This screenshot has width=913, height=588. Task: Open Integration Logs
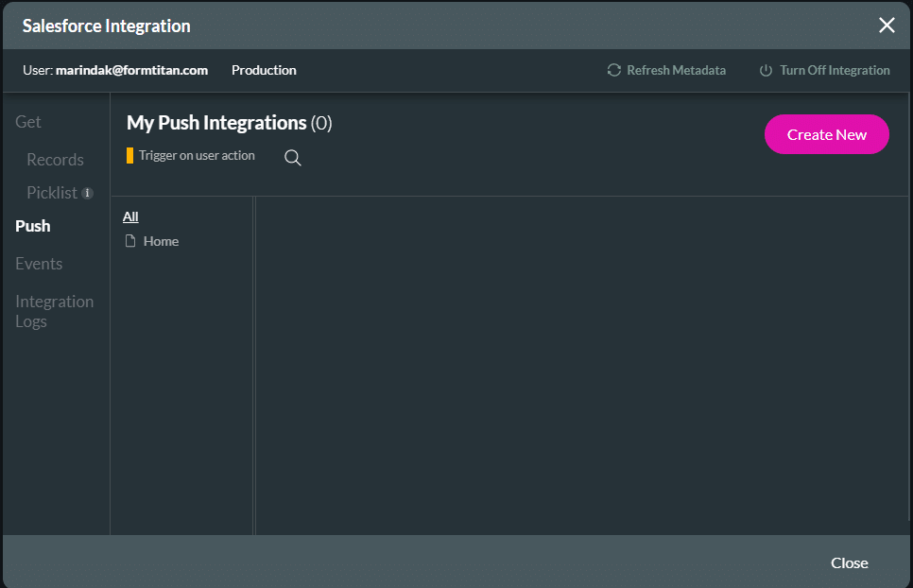[x=54, y=311]
